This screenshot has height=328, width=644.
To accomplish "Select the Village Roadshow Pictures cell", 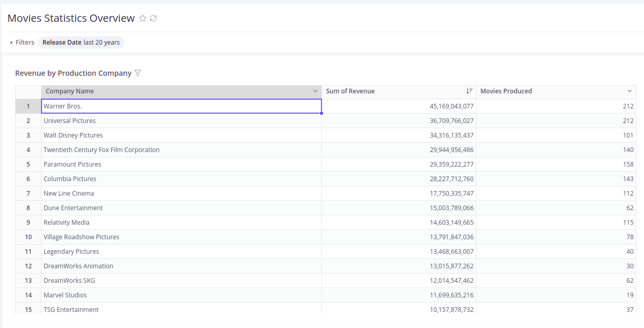I will (x=181, y=237).
